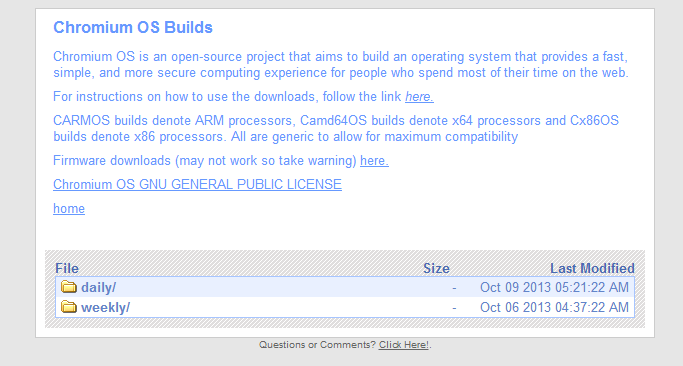Screen dimensions: 683x366
Task: Sort listing by the File column header
Action: (x=67, y=268)
